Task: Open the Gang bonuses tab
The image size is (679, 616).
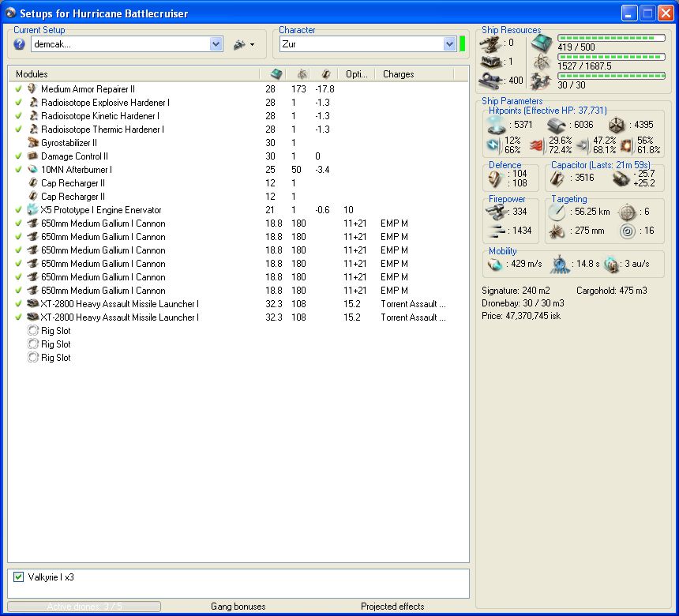Action: tap(238, 607)
